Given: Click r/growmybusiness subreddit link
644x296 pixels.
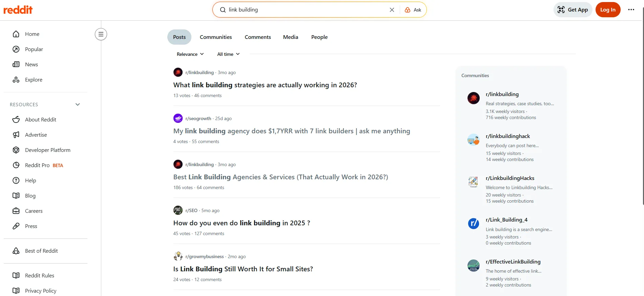Looking at the screenshot, I should (205, 257).
